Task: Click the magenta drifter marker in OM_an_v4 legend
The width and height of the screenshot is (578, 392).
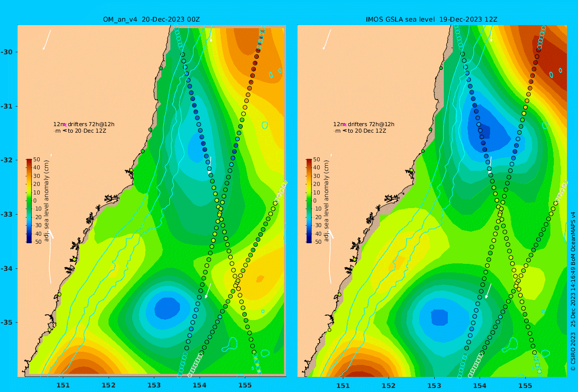Action: (x=65, y=125)
